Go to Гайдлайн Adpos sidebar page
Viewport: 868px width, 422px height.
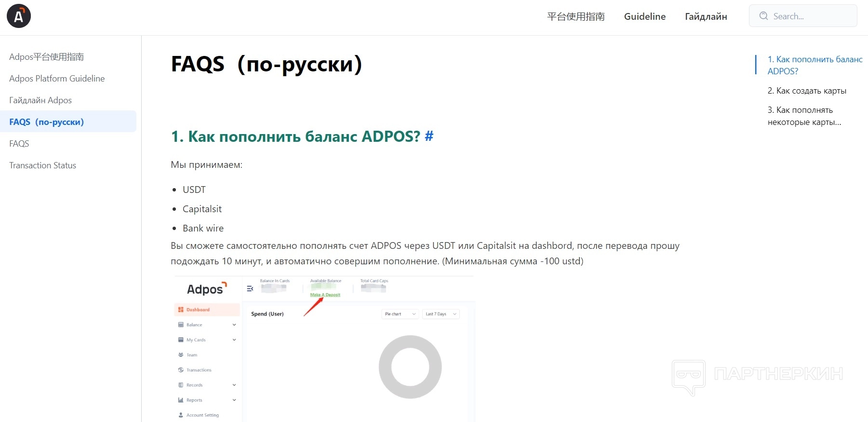coord(40,100)
